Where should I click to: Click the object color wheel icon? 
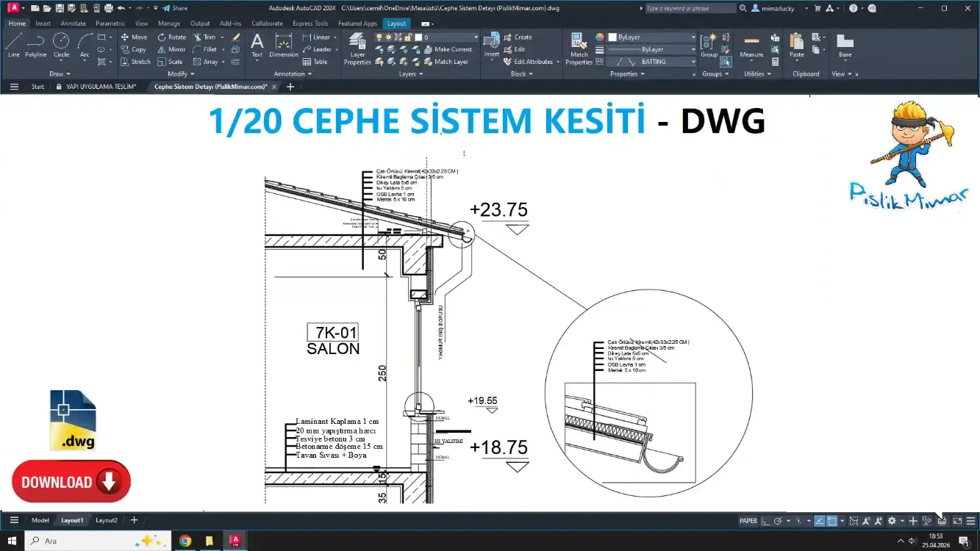(600, 37)
